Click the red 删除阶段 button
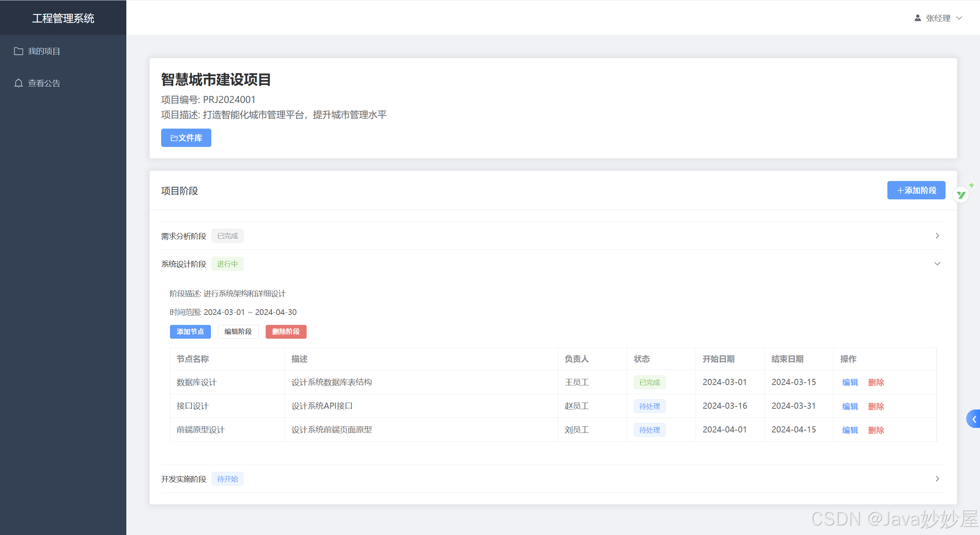This screenshot has width=980, height=535. 286,332
